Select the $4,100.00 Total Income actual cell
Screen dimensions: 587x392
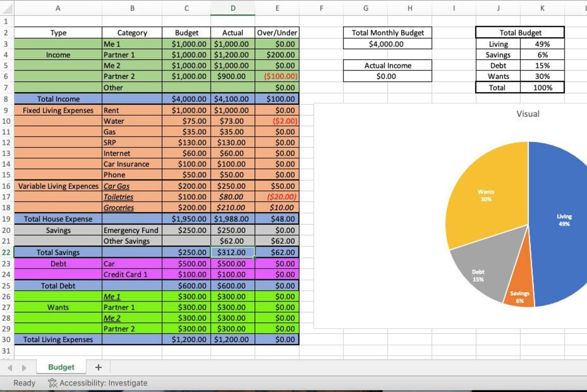coord(232,99)
